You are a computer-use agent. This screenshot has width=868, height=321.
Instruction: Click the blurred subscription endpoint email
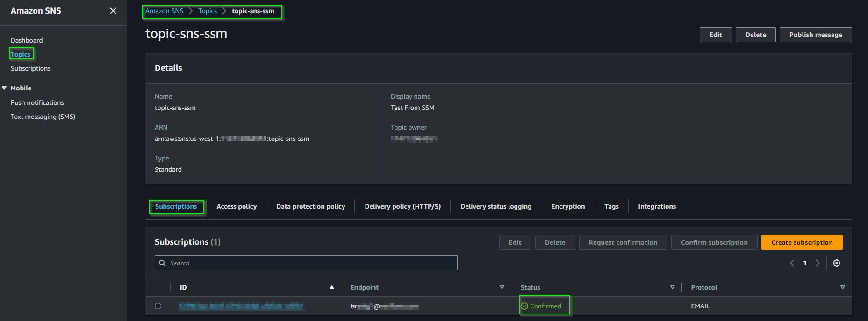click(x=385, y=306)
